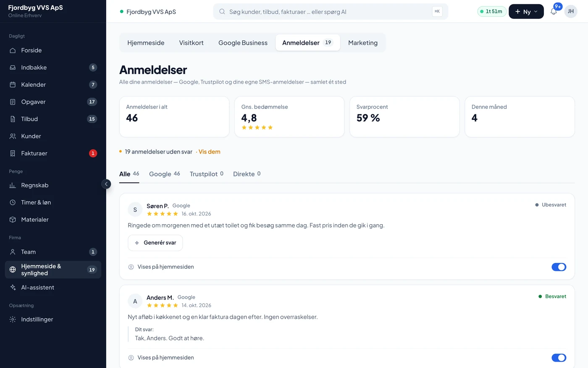Click the Gns. bedømmelse 4,8 card
Screen dimensions: 588x368
[289, 117]
